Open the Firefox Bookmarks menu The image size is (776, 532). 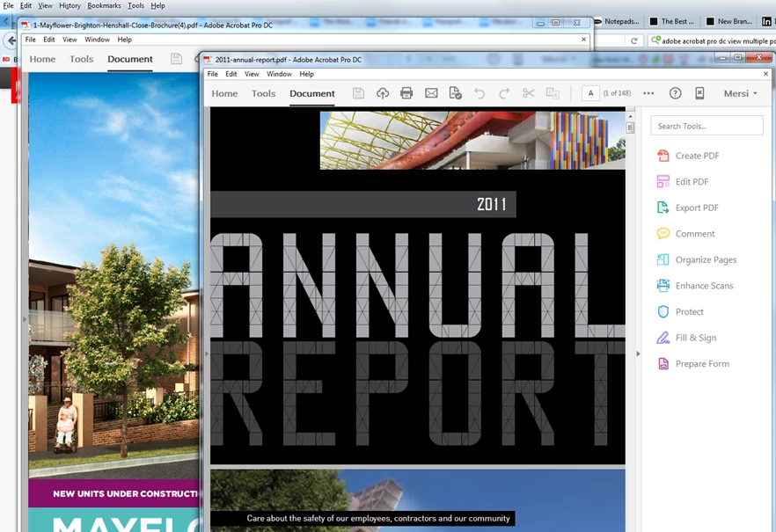tap(104, 5)
